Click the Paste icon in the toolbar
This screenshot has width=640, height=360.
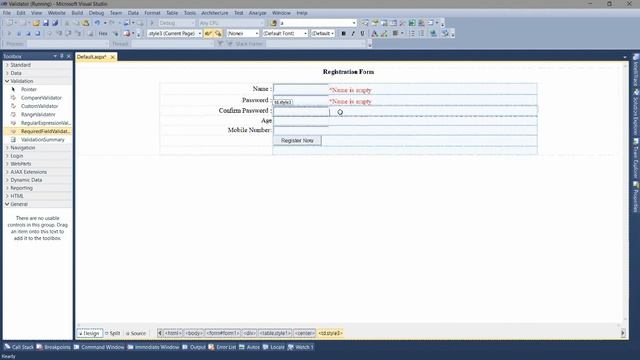[86, 23]
